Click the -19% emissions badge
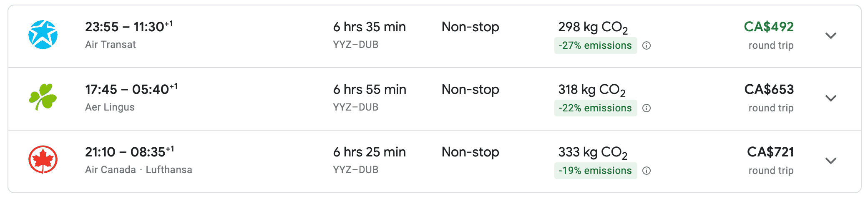This screenshot has width=868, height=199. pos(595,171)
